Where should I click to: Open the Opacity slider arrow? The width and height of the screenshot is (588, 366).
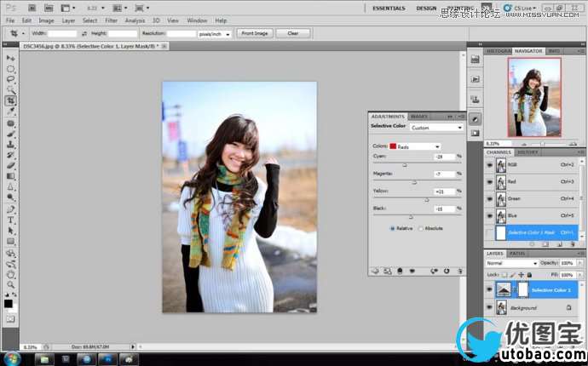580,263
